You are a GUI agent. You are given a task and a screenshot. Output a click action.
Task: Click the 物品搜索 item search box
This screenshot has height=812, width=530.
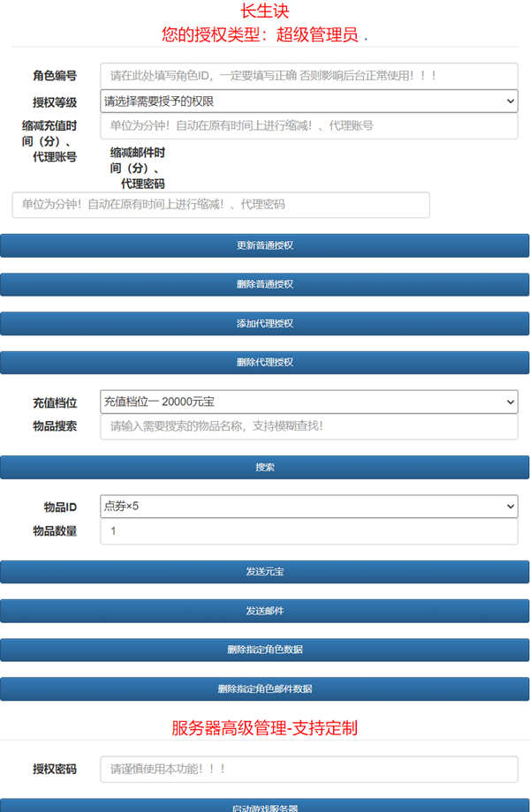(x=308, y=426)
